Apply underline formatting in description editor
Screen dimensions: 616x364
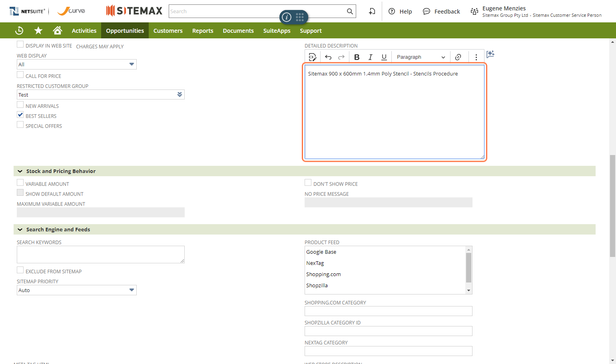[x=384, y=57]
